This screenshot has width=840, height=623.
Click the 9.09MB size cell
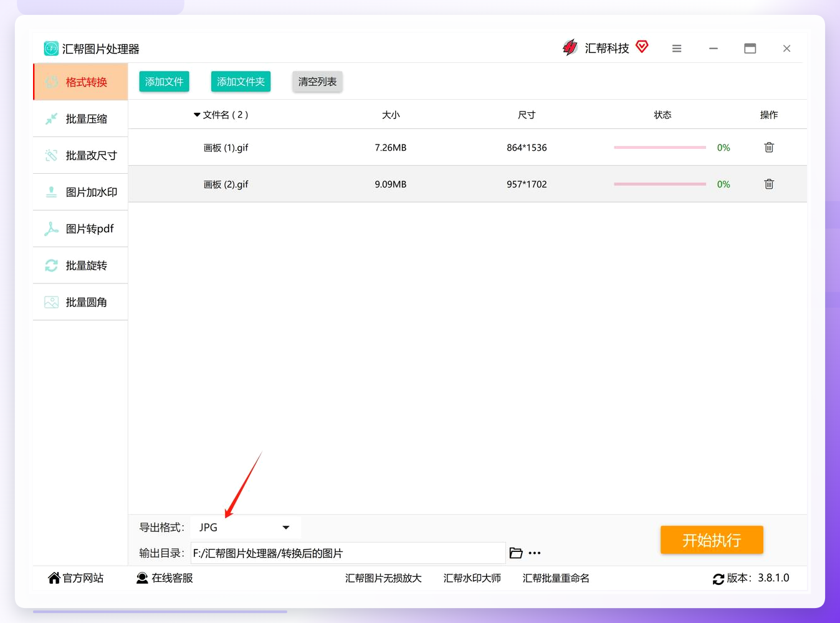tap(391, 184)
